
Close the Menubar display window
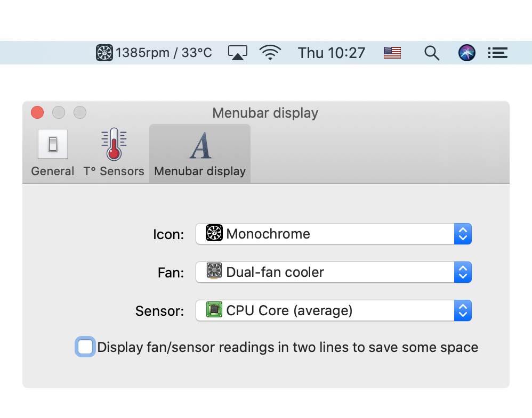coord(37,112)
